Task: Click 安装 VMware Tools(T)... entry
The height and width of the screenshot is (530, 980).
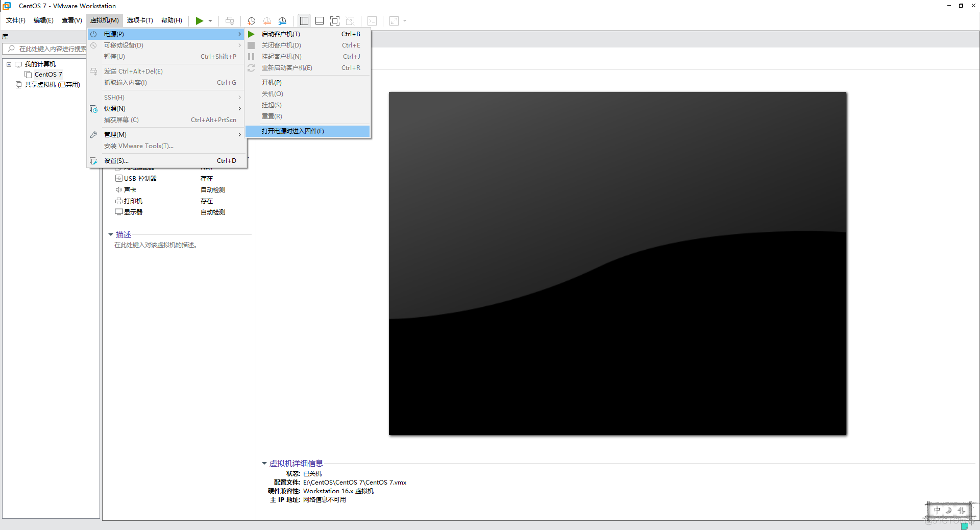Action: 165,146
